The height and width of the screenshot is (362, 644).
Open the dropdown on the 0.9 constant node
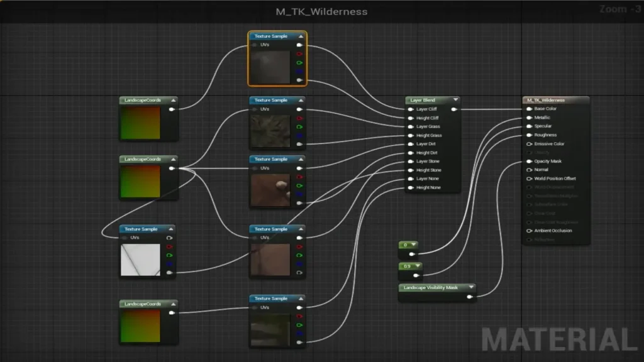point(419,266)
